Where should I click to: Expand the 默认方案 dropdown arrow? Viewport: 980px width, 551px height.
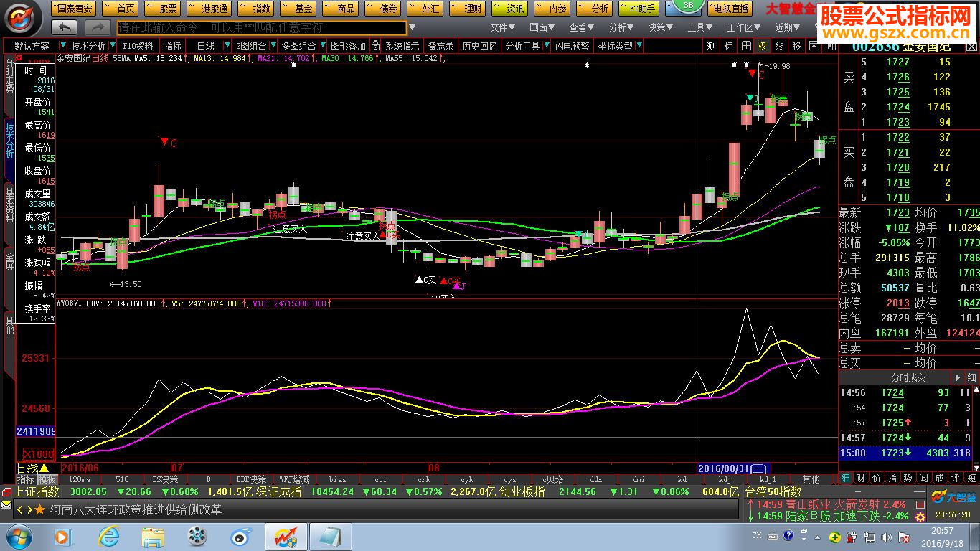coord(58,46)
